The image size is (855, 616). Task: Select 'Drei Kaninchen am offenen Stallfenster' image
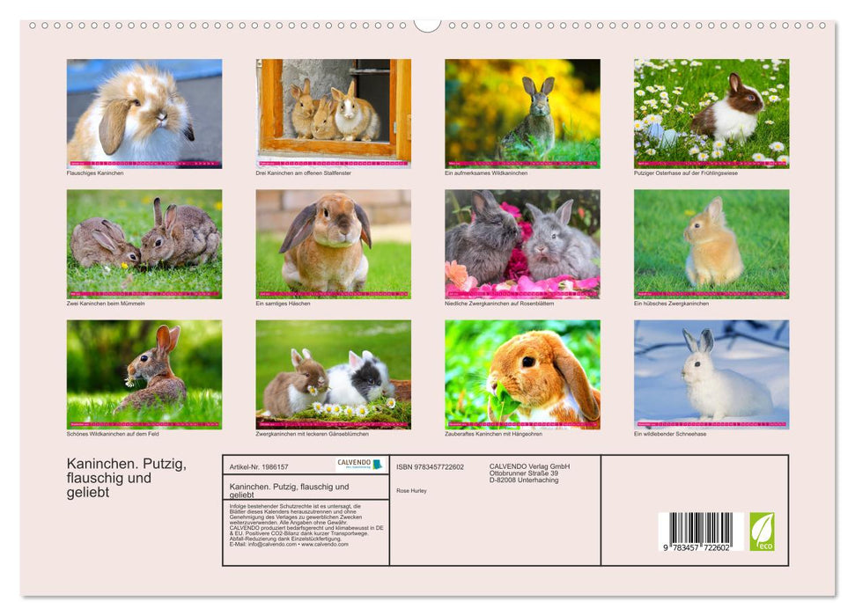tap(333, 112)
